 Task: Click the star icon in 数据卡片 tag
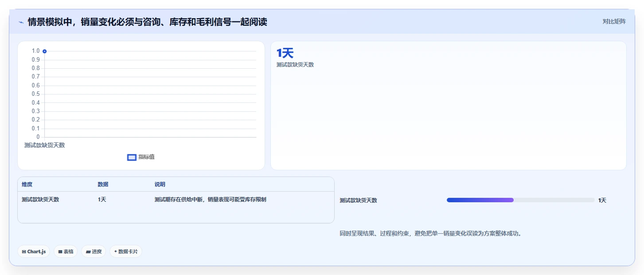coord(115,251)
